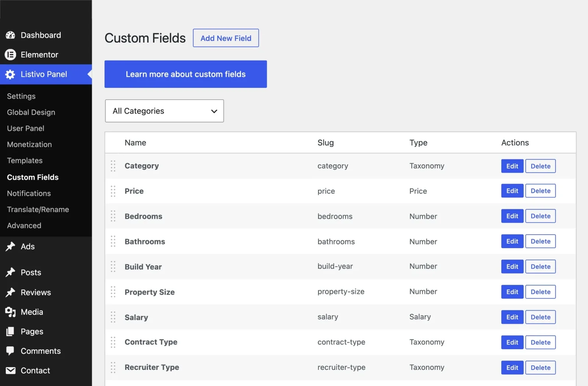Go to Settings submenu item
The height and width of the screenshot is (386, 588).
(21, 96)
